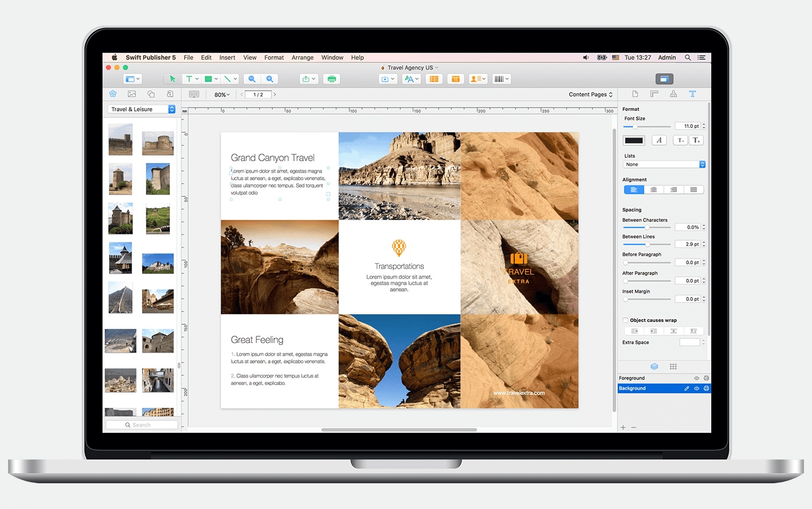Viewport: 812px width, 509px height.
Task: Hide the Background layer eye icon
Action: pos(696,388)
